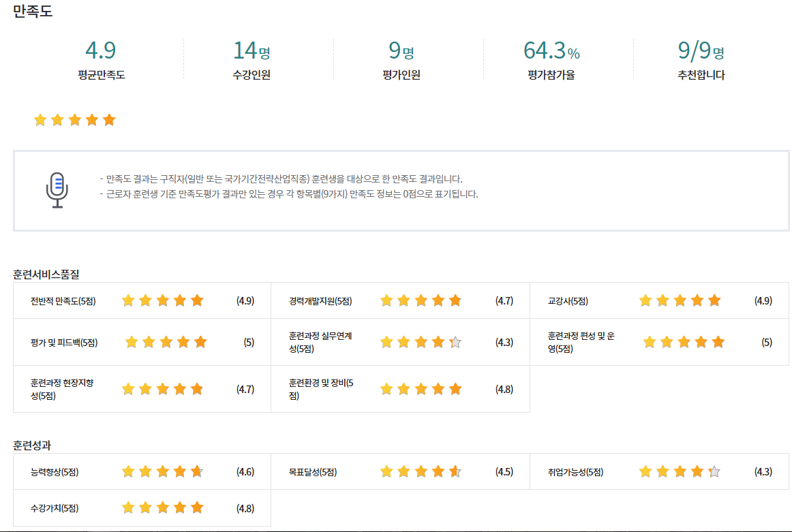The image size is (792, 532).
Task: Click the star rating for 수강가치
Action: [x=163, y=507]
